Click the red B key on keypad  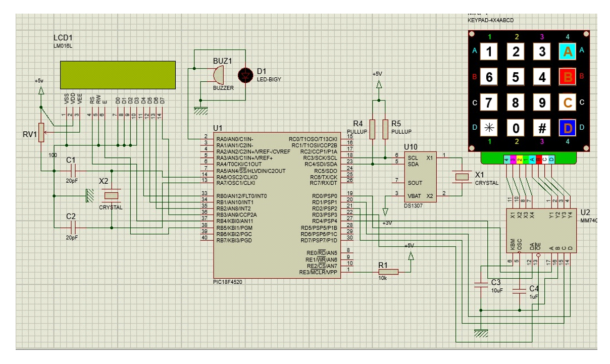(x=568, y=77)
